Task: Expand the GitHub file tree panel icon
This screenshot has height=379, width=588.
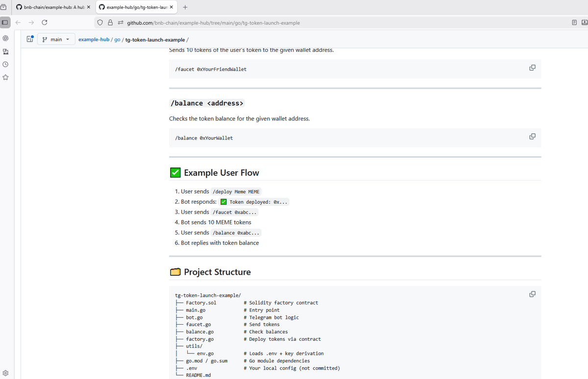Action: point(30,39)
